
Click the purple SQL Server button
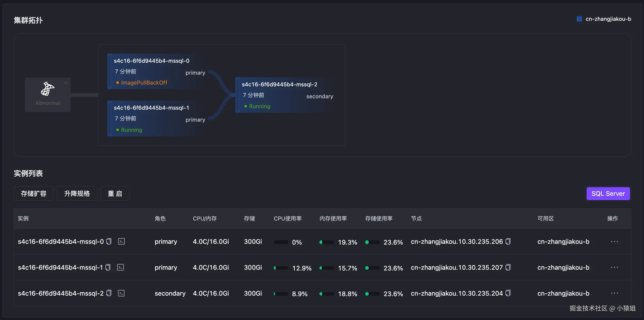coord(608,194)
